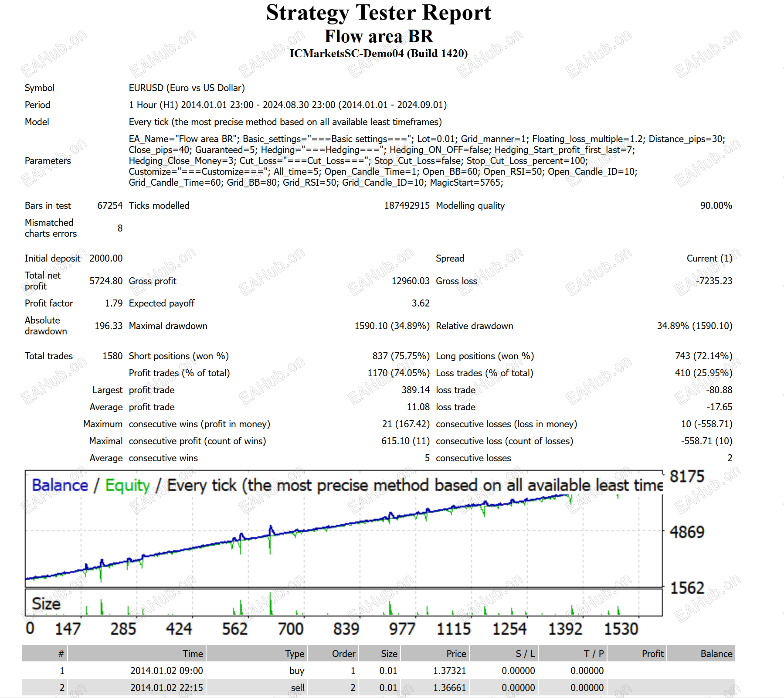Image resolution: width=784 pixels, height=698 pixels.
Task: Click largest profit trade value 389.14
Action: point(415,390)
